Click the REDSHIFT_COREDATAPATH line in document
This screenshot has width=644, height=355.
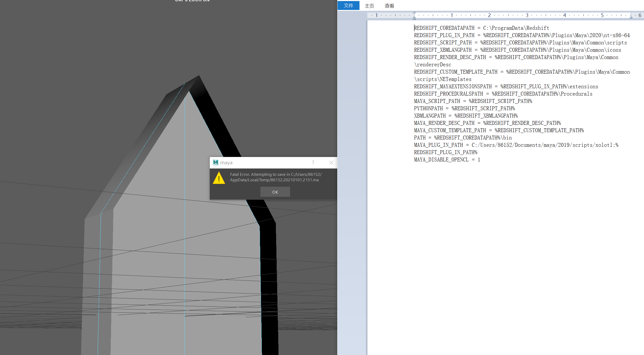(481, 28)
